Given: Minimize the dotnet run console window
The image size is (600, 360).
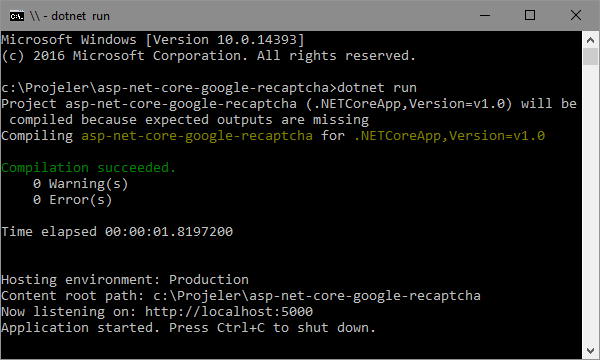Looking at the screenshot, I should pos(485,16).
